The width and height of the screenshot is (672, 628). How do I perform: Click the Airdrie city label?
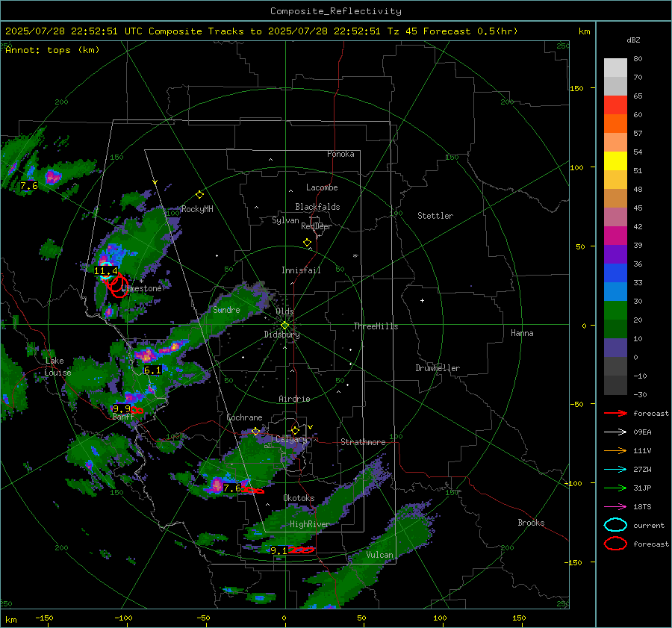(x=294, y=399)
